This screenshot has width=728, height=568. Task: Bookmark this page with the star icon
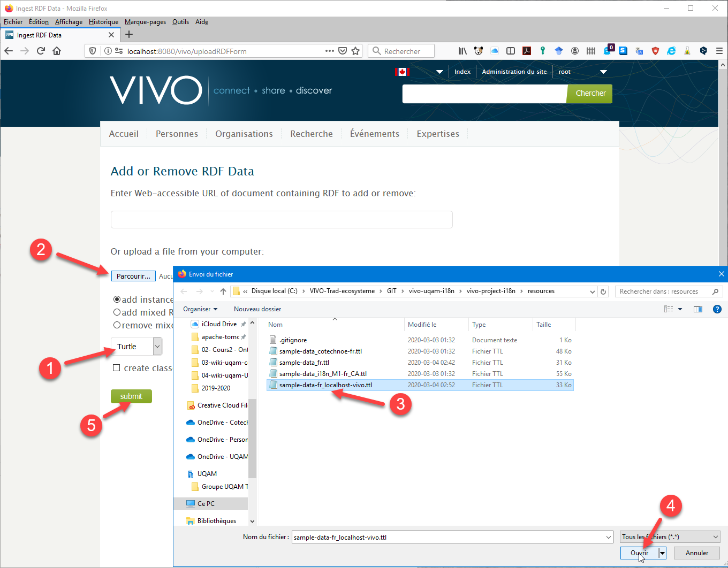click(x=355, y=51)
